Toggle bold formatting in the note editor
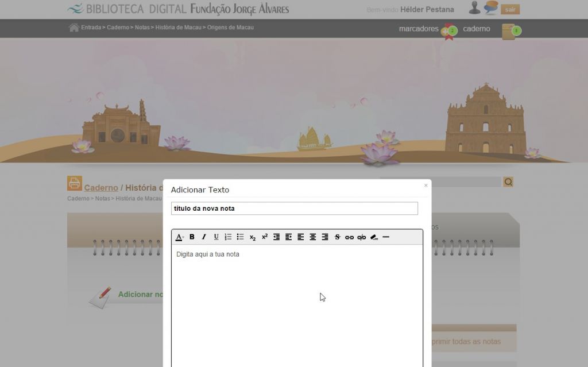Viewport: 588px width, 367px height. point(192,237)
